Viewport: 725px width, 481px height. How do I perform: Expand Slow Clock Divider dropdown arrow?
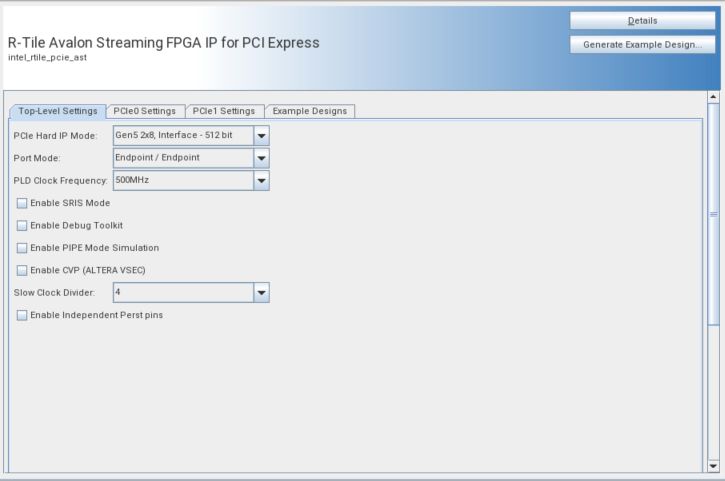coord(261,292)
